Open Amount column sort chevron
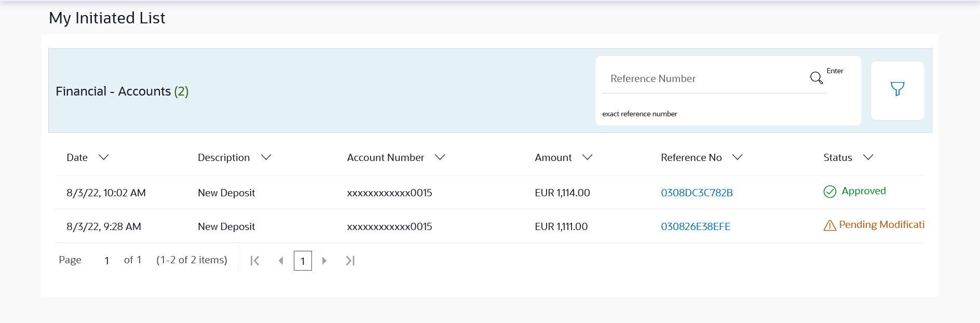This screenshot has height=323, width=980. point(588,157)
